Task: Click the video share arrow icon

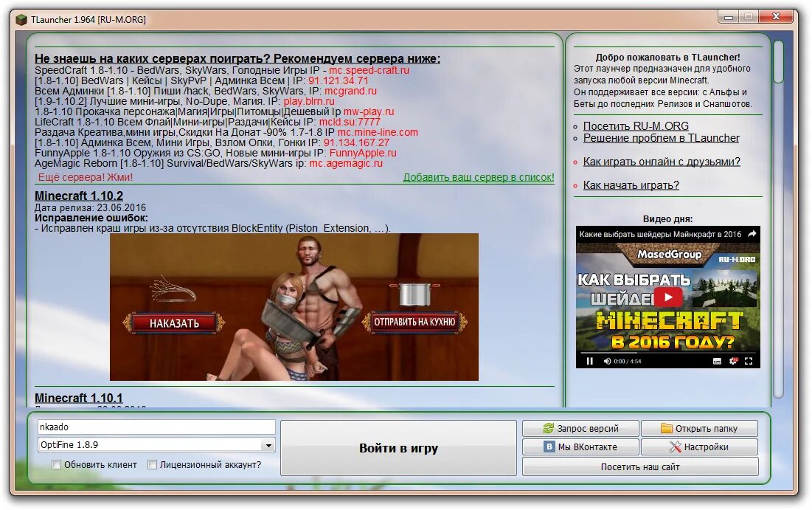Action: pyautogui.click(x=752, y=234)
